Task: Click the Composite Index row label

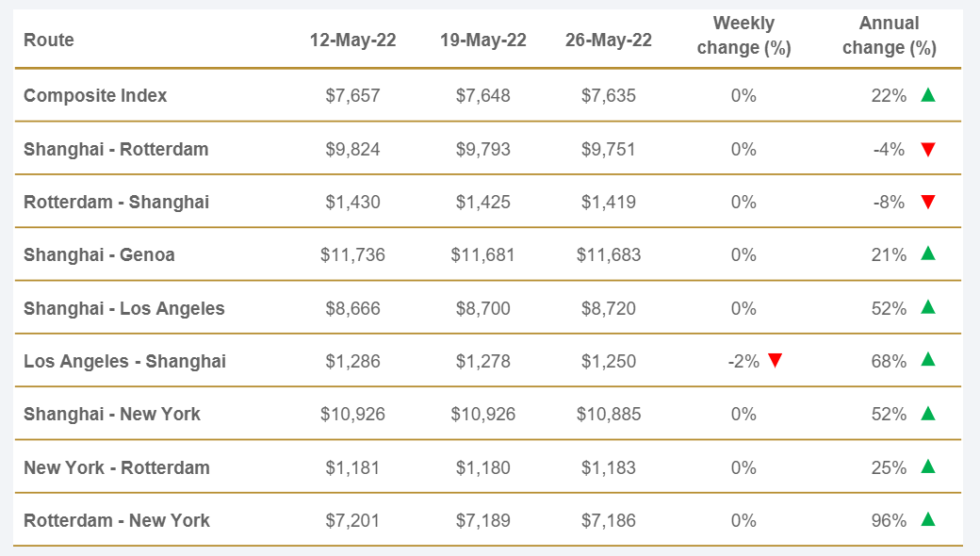Action: coord(95,95)
